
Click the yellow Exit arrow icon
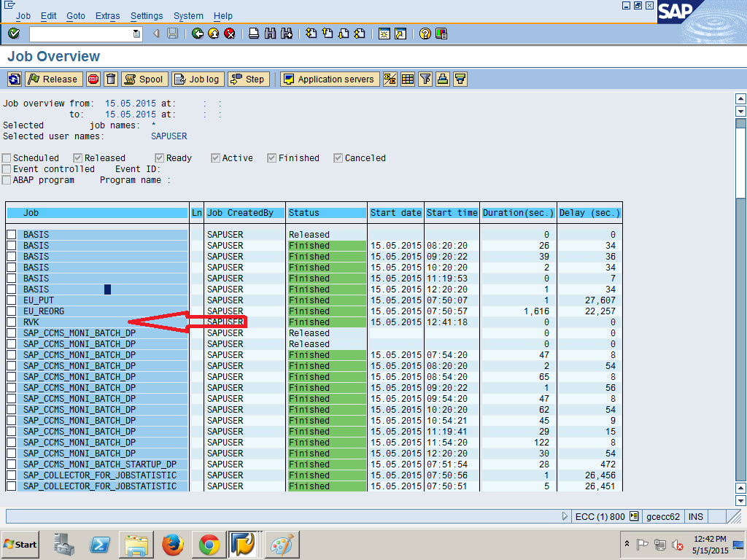(x=214, y=34)
